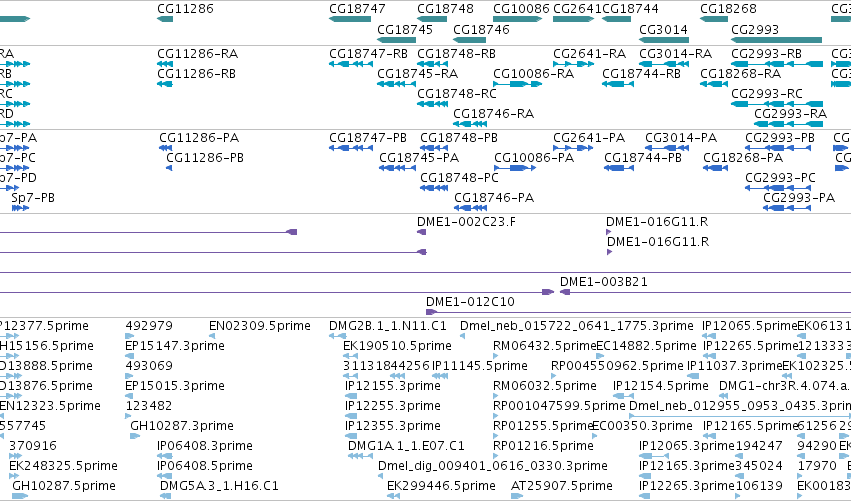Screen dimensions: 851x501
Task: Select the DMG5A.3_1.H16.C1 EST label
Action: [219, 487]
